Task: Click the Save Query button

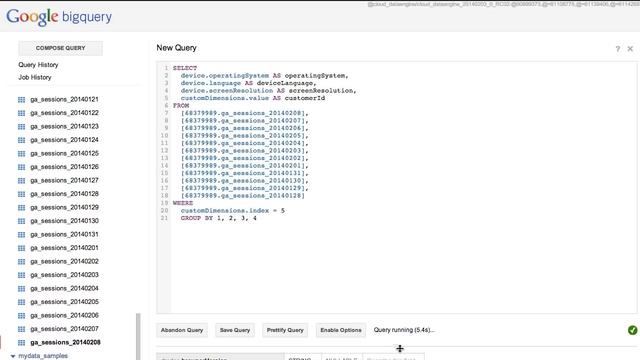Action: (x=235, y=330)
